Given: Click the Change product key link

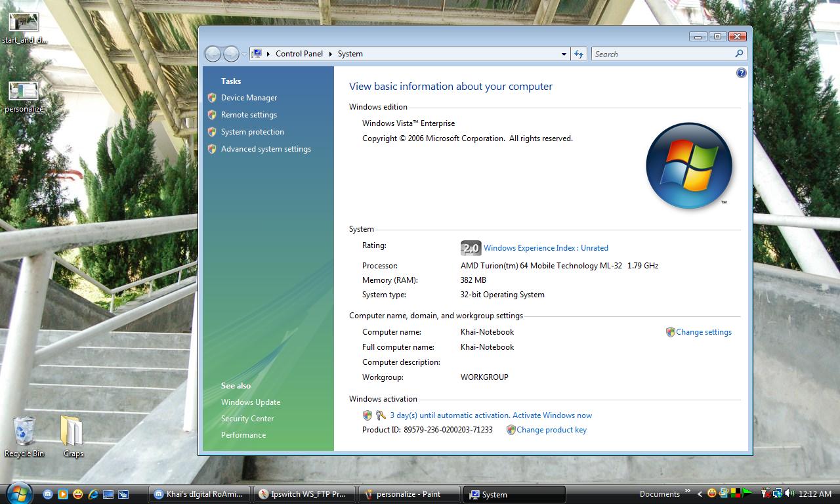Looking at the screenshot, I should point(551,430).
